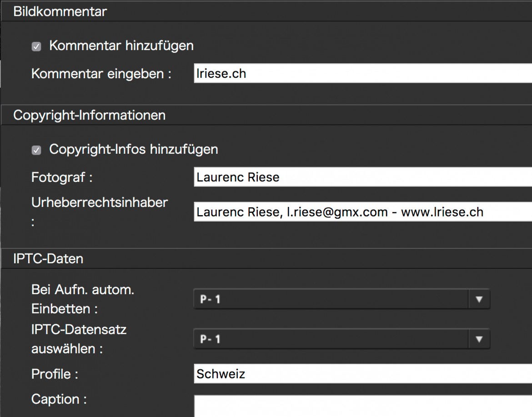Click the Kommentar eingeben text field

pyautogui.click(x=363, y=73)
